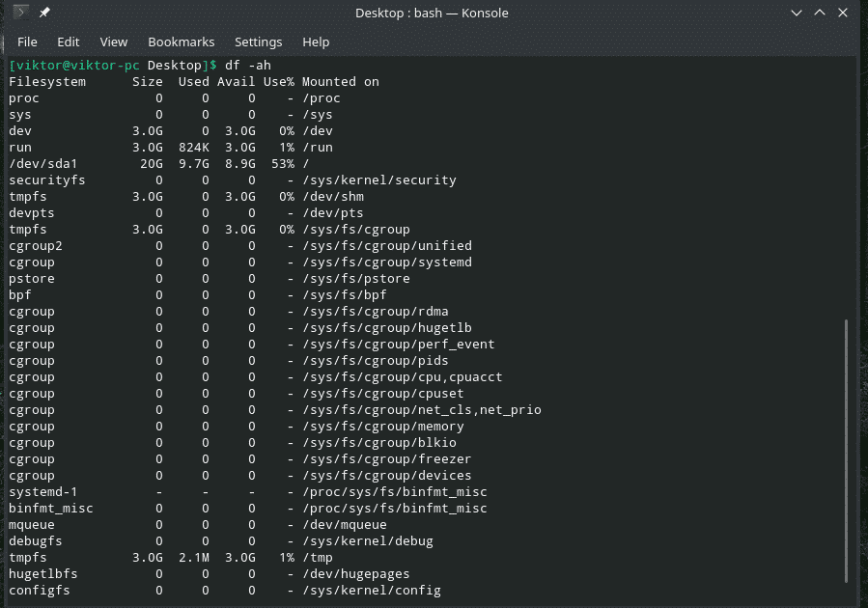Click the scrollbar track above the handle
Image resolution: width=868 pixels, height=608 pixels.
[x=847, y=193]
